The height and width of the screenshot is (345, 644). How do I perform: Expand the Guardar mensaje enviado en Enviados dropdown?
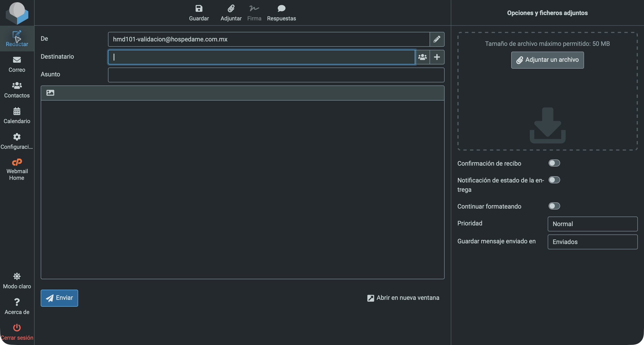coord(592,242)
